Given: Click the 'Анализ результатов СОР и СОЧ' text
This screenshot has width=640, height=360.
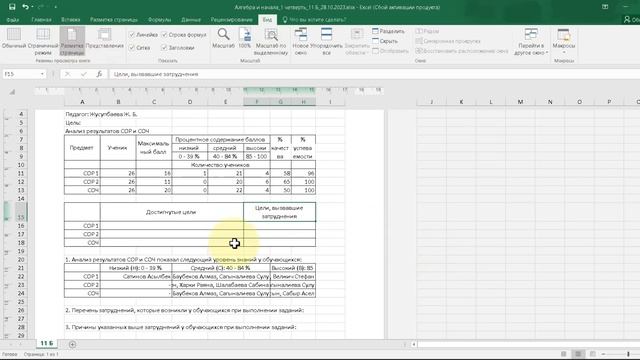Looking at the screenshot, I should click(107, 131).
